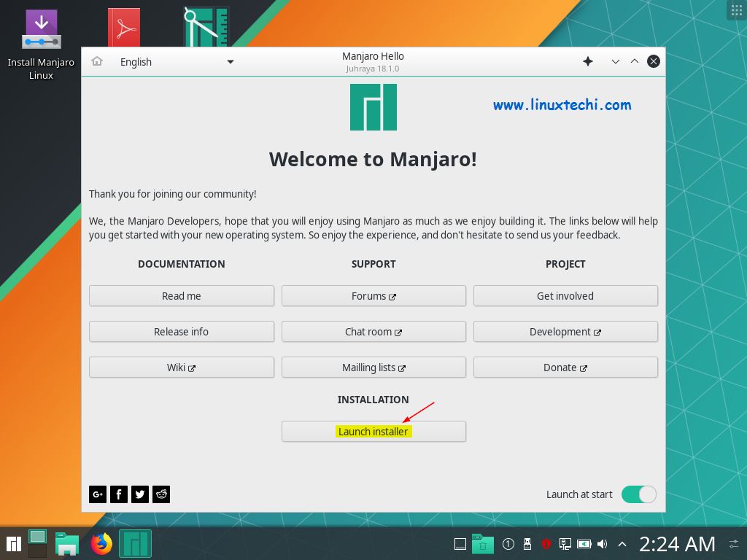This screenshot has width=747, height=560.
Task: Open the Manjaro application menu
Action: coord(14,543)
